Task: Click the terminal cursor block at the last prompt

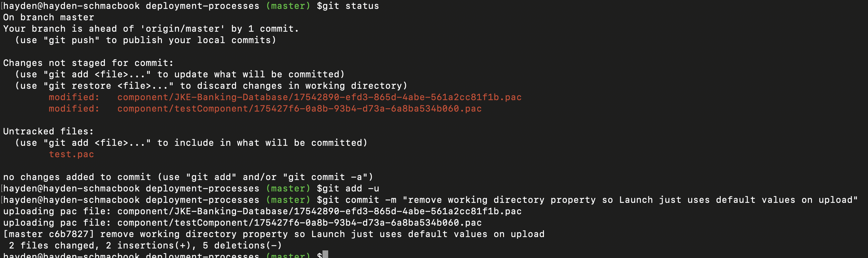Action: pyautogui.click(x=325, y=255)
